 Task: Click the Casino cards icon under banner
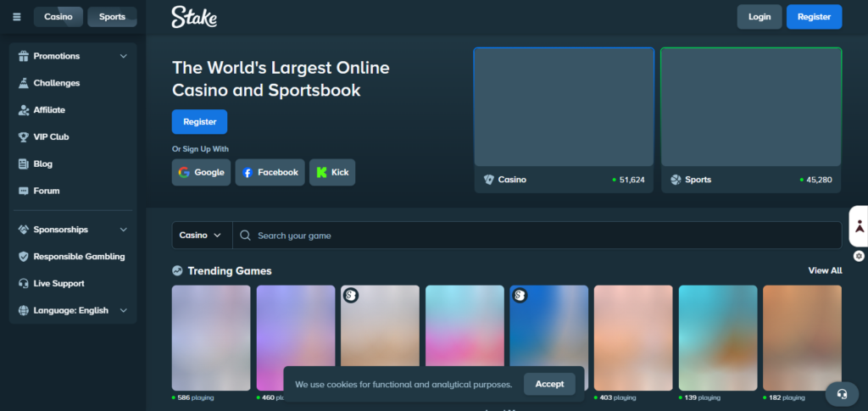point(489,180)
